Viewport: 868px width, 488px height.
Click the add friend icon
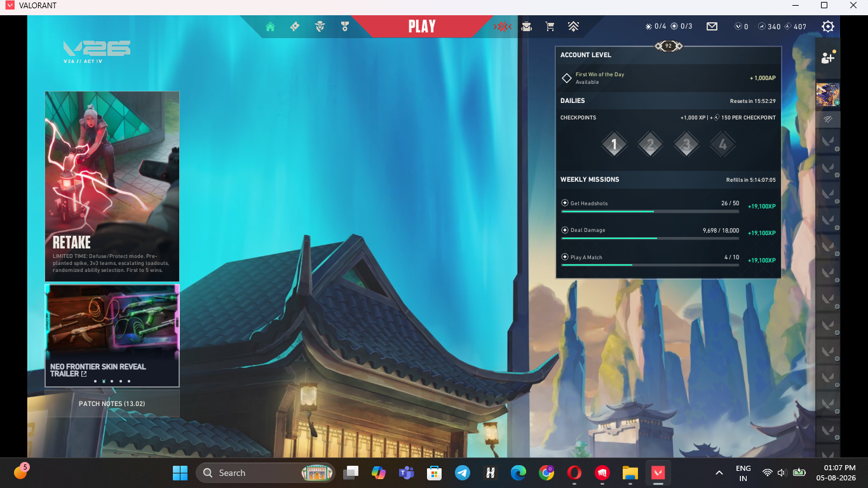pos(827,57)
